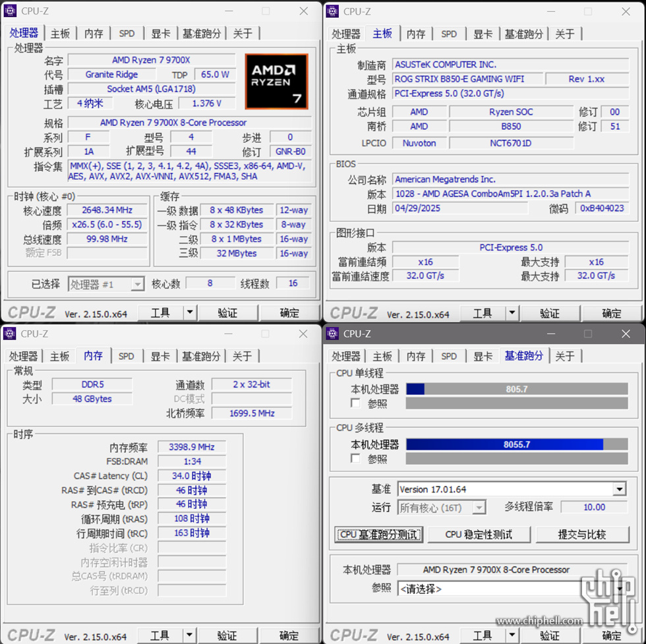Click the CPU-Z title bar icon in the 内存 tab window
Screen dimensions: 646x644
(x=10, y=334)
